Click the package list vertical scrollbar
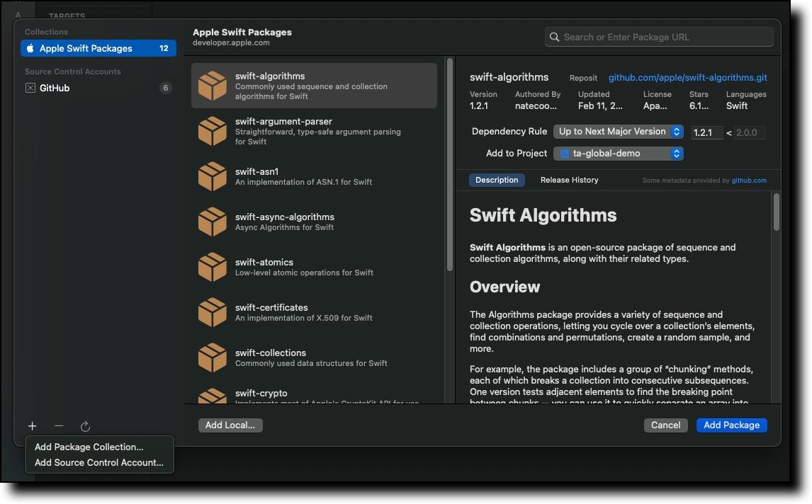This screenshot has width=812, height=504. click(450, 164)
